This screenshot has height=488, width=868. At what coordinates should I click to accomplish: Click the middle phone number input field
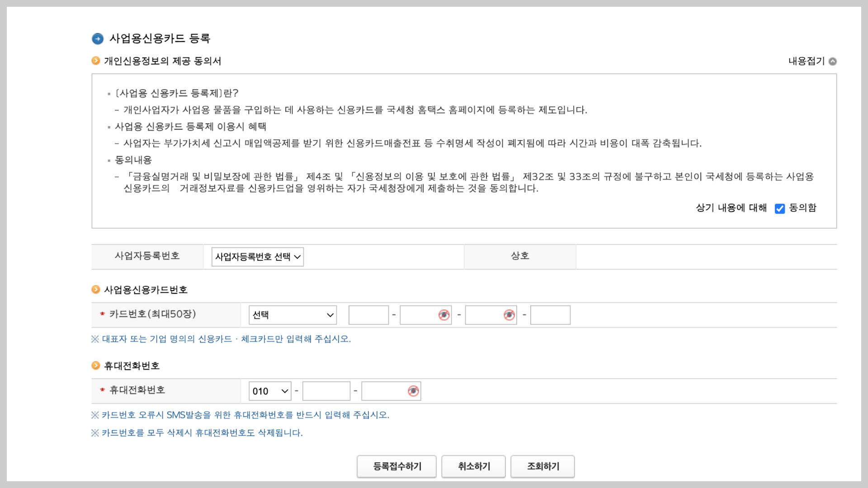pyautogui.click(x=326, y=391)
